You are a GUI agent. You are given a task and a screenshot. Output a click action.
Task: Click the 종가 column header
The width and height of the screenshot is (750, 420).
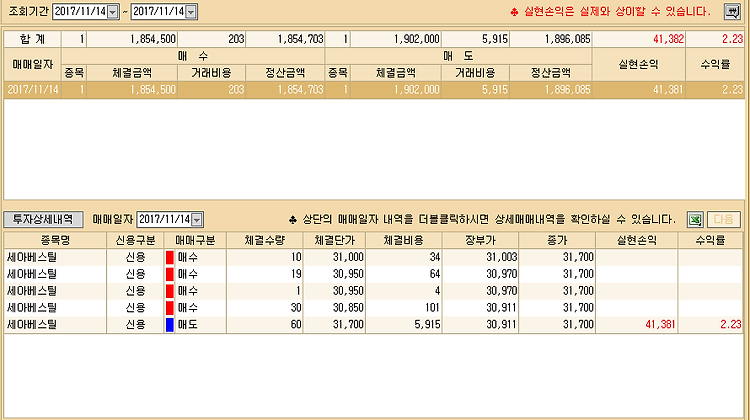click(x=557, y=240)
